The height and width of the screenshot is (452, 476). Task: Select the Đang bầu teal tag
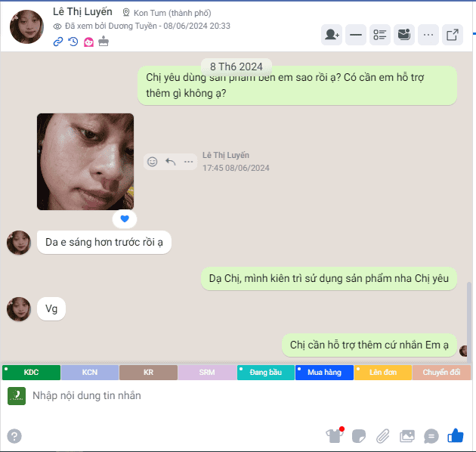click(266, 373)
